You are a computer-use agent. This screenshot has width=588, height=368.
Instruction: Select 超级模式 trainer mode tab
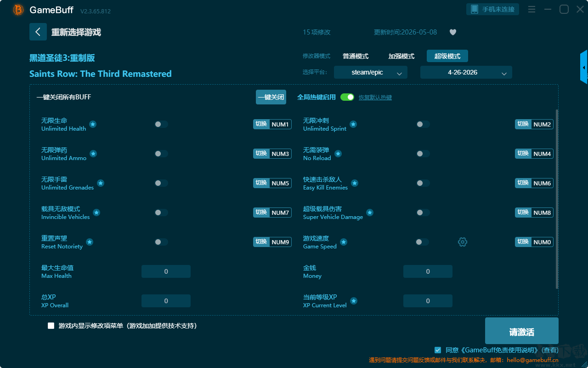tap(447, 56)
